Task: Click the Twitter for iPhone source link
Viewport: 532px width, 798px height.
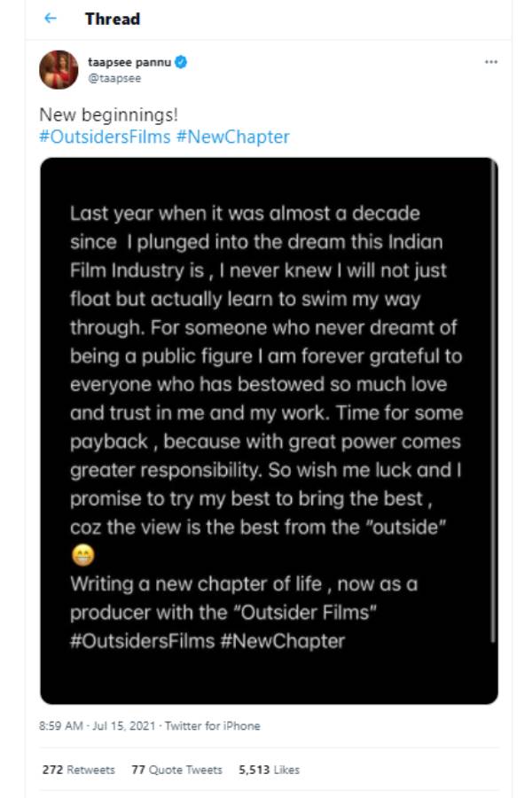Action: tap(216, 725)
